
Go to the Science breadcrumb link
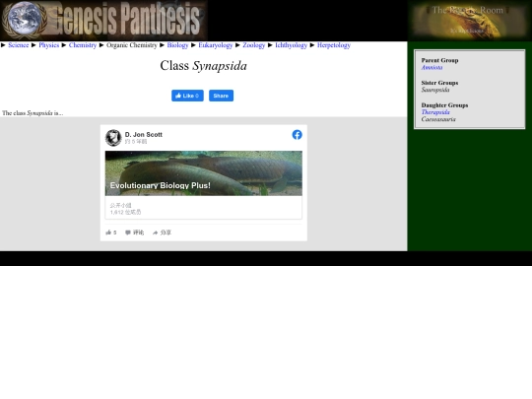coord(19,45)
